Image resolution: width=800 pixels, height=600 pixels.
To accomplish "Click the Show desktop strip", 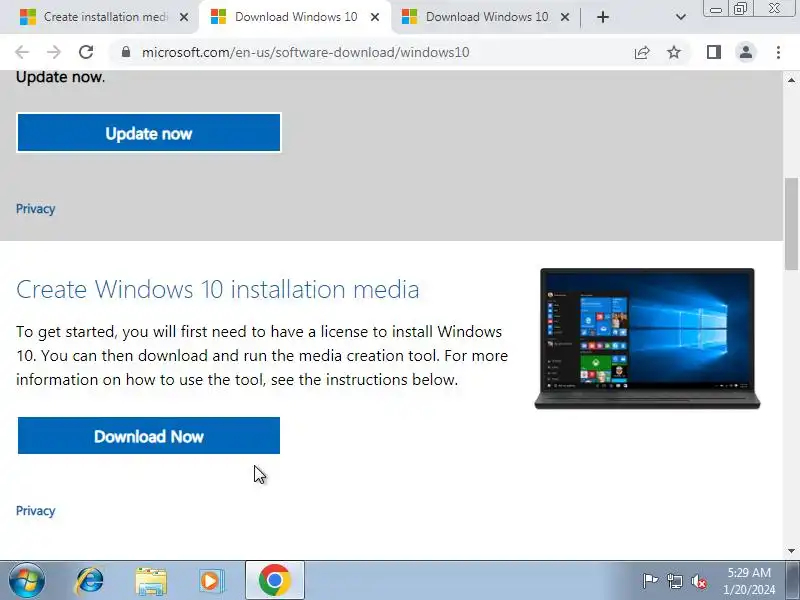I will pyautogui.click(x=794, y=581).
